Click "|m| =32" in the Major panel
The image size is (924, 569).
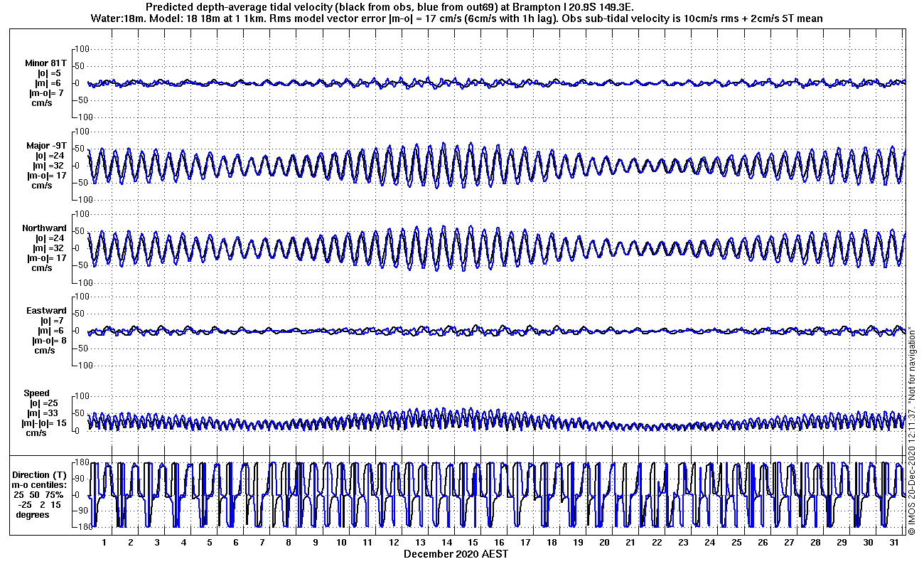coord(50,166)
